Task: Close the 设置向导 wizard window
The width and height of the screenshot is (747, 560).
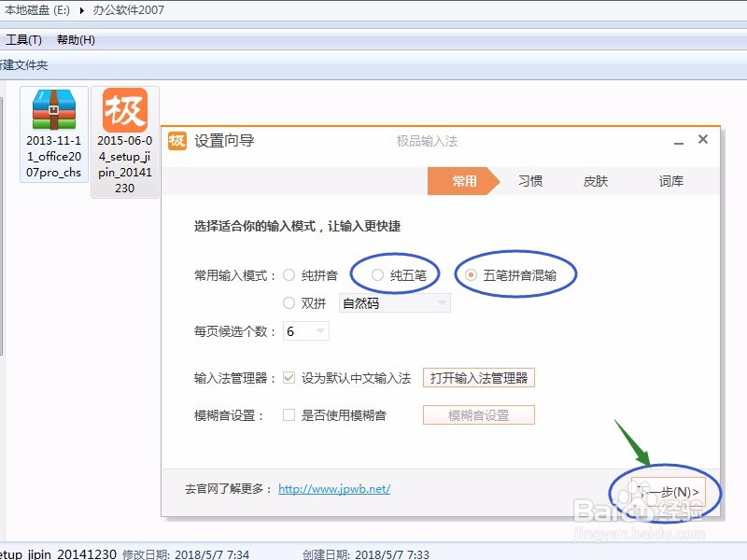Action: tap(703, 139)
